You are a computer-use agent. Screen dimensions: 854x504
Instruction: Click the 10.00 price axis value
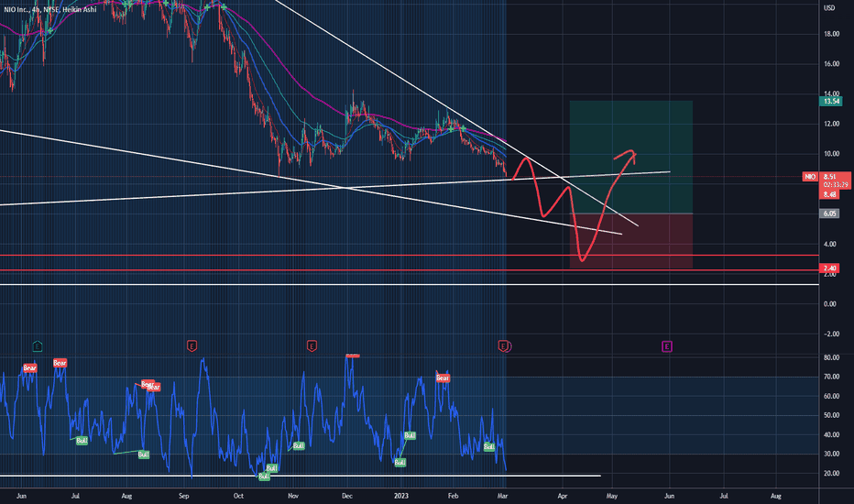(x=831, y=154)
